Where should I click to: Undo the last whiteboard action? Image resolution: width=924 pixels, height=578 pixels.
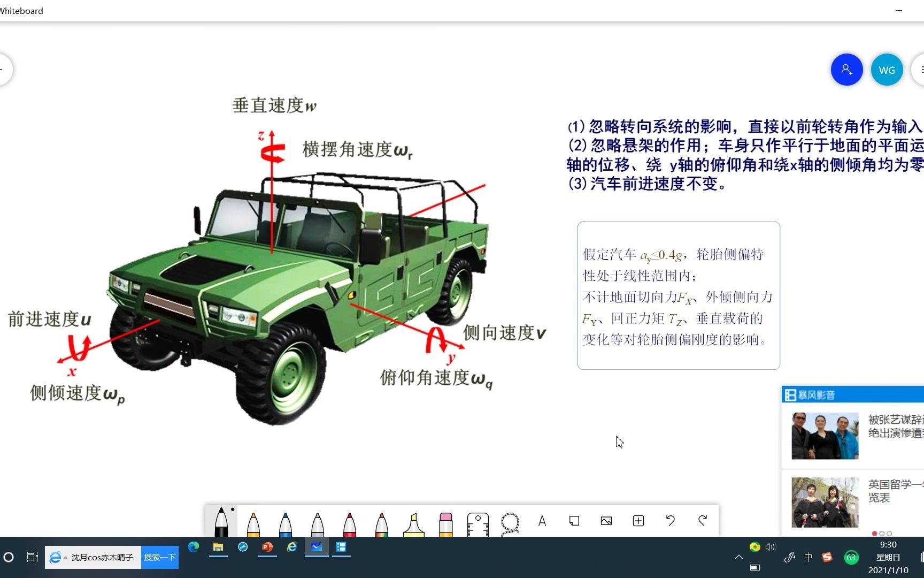(671, 520)
